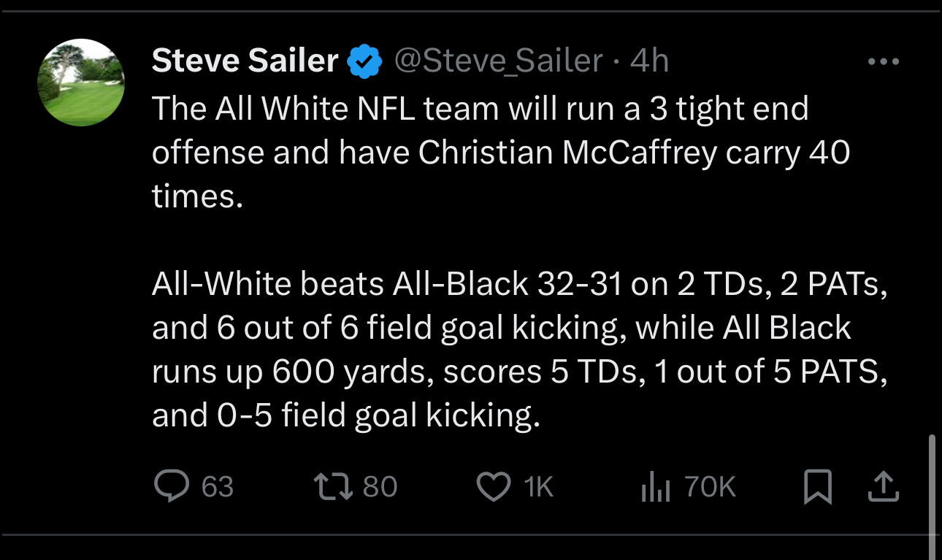Click the blue verified checkmark badge

pyautogui.click(x=364, y=61)
